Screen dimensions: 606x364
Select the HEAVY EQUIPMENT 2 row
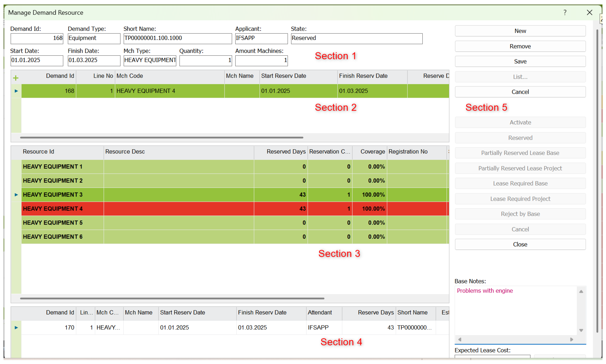[x=235, y=181]
